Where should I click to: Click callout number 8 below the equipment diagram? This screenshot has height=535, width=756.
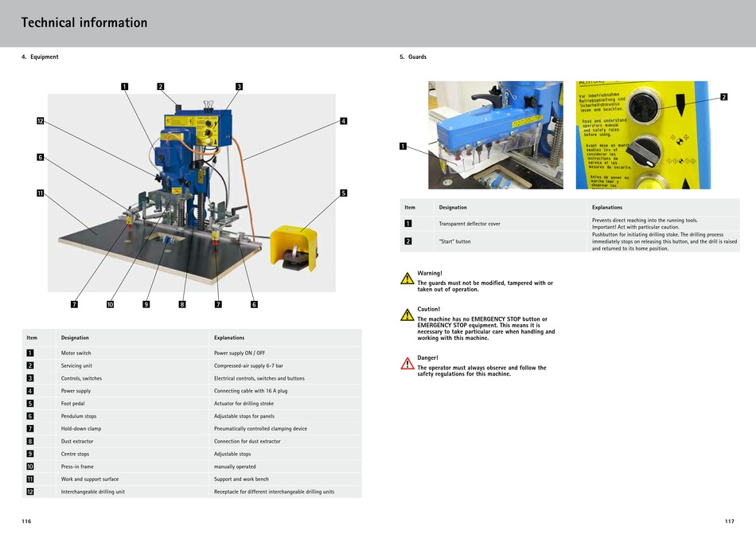[182, 304]
